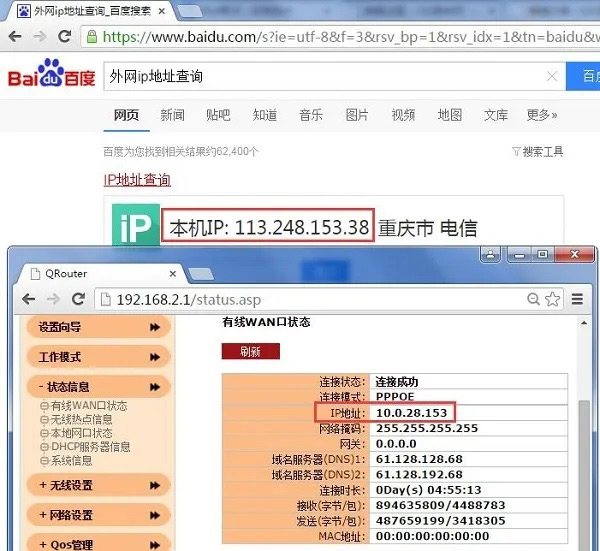Viewport: 600px width, 551px height.
Task: Clear the Baidu search box with X
Action: pyautogui.click(x=552, y=76)
